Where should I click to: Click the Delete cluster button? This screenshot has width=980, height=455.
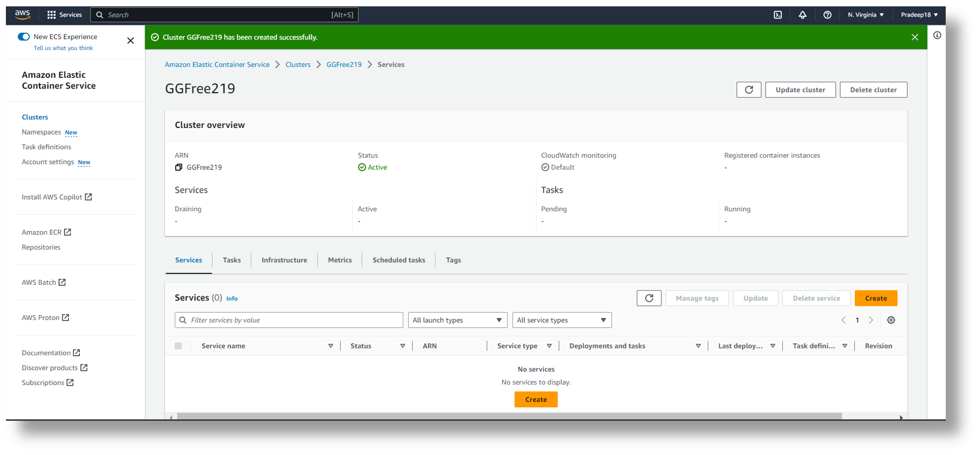(873, 90)
